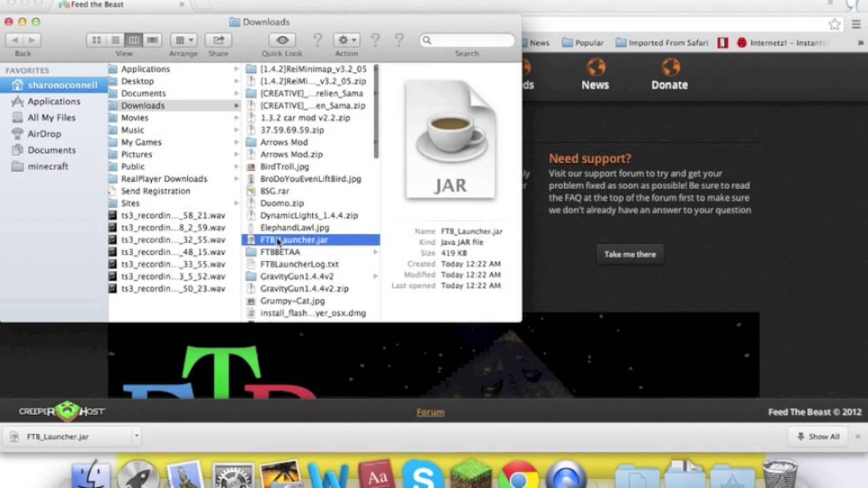Select the FTB_Launcher.jar file row

click(311, 240)
